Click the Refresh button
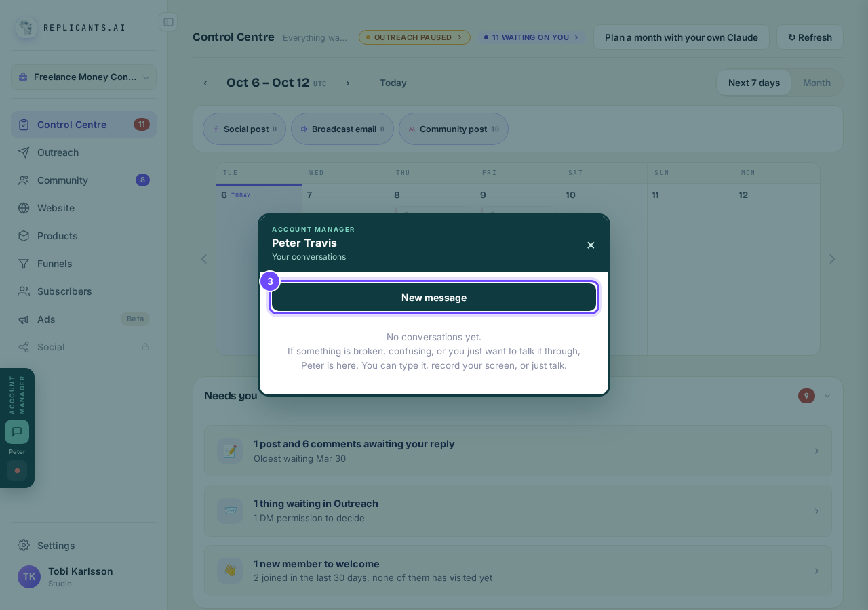868x610 pixels. (810, 37)
